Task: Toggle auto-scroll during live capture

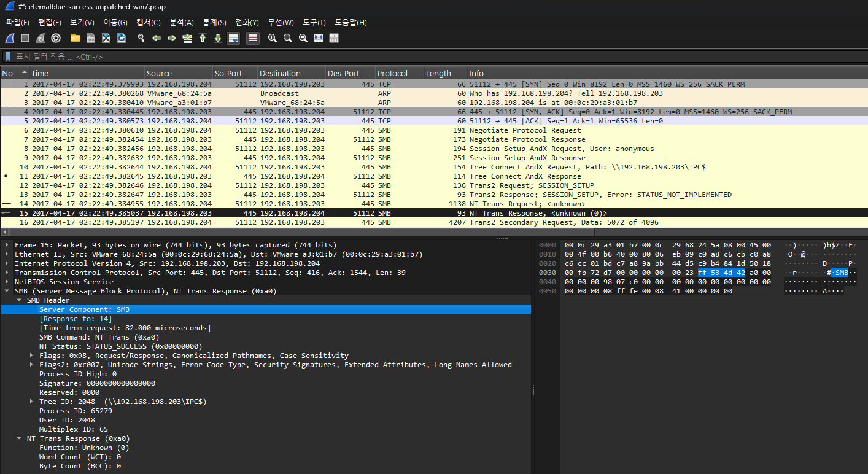Action: [x=233, y=38]
